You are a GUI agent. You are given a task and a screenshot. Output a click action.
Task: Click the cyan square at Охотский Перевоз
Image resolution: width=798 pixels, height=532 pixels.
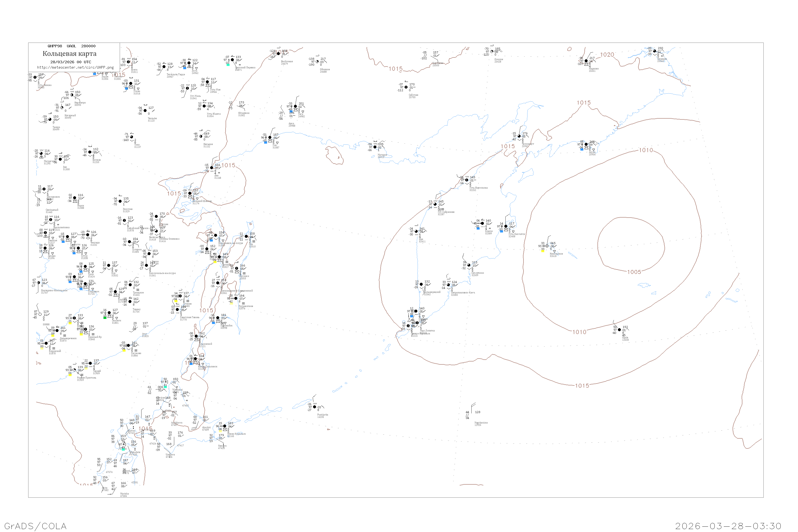[x=228, y=64]
